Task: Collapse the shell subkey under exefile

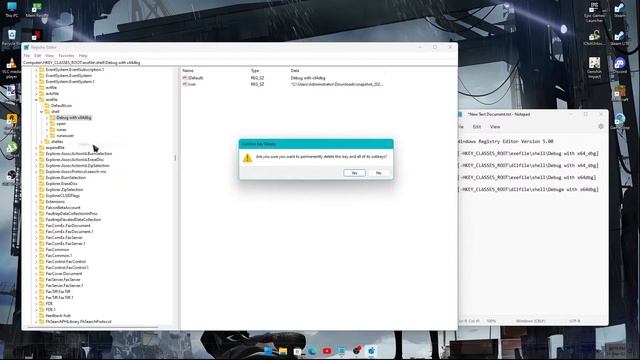Action: pyautogui.click(x=41, y=111)
